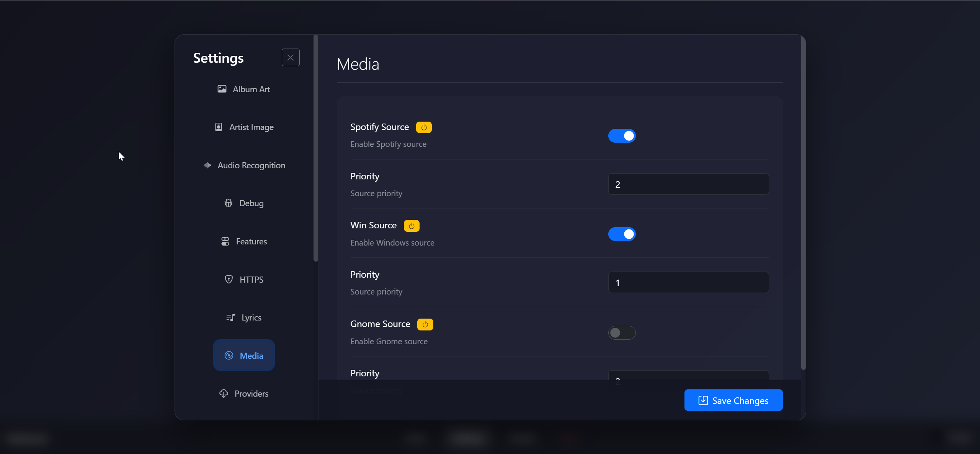Turn off the Win Source switch
The width and height of the screenshot is (980, 454).
622,234
